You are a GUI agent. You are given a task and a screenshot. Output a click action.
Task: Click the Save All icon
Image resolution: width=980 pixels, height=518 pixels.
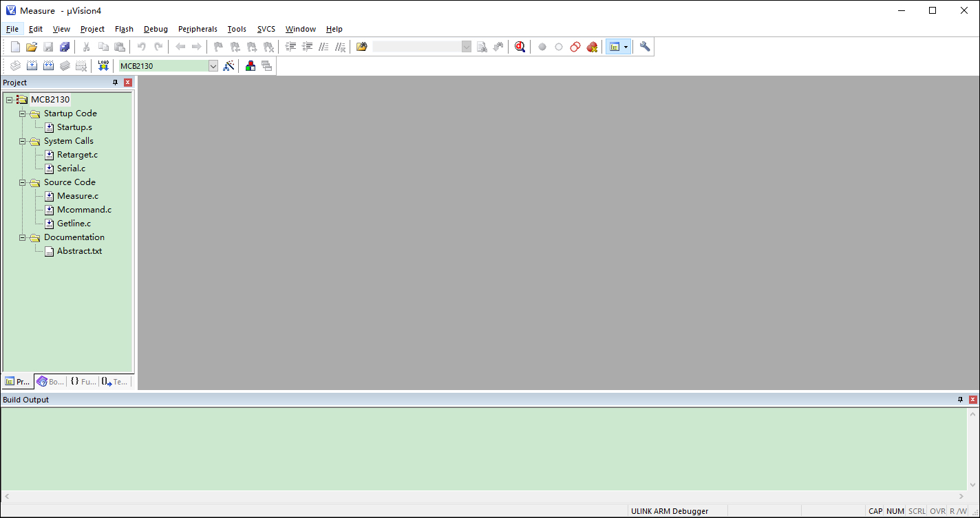click(x=65, y=47)
